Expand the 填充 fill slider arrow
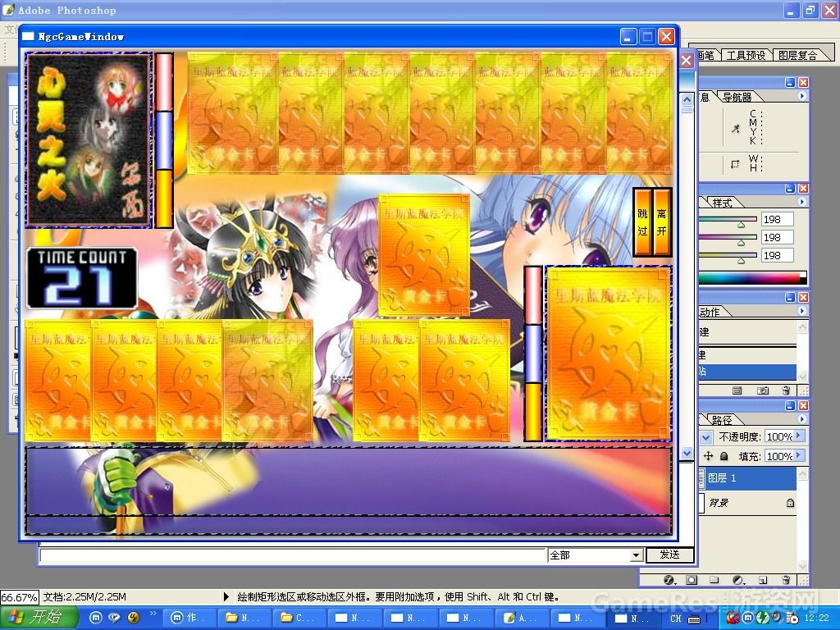Screen dimensions: 840x630 (799, 456)
